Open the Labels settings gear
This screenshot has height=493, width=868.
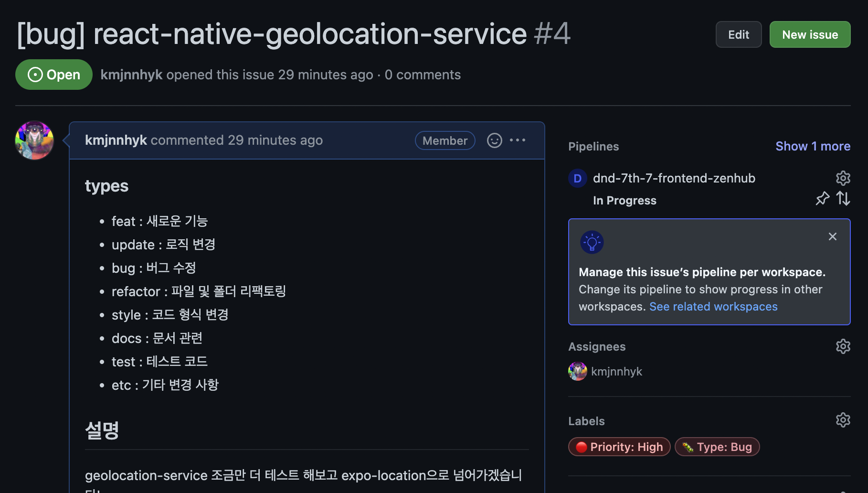(x=843, y=420)
